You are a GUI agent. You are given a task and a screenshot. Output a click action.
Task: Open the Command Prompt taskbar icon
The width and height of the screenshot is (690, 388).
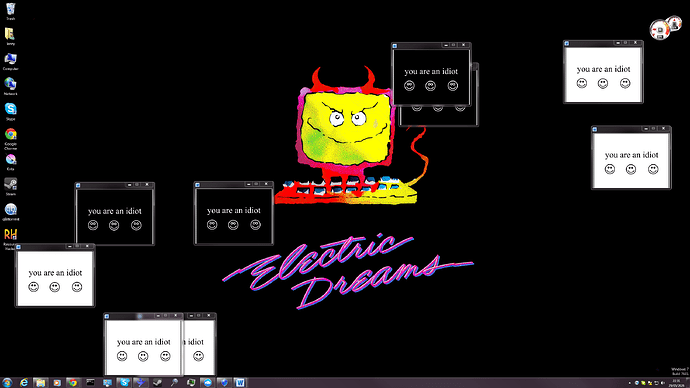coord(90,383)
